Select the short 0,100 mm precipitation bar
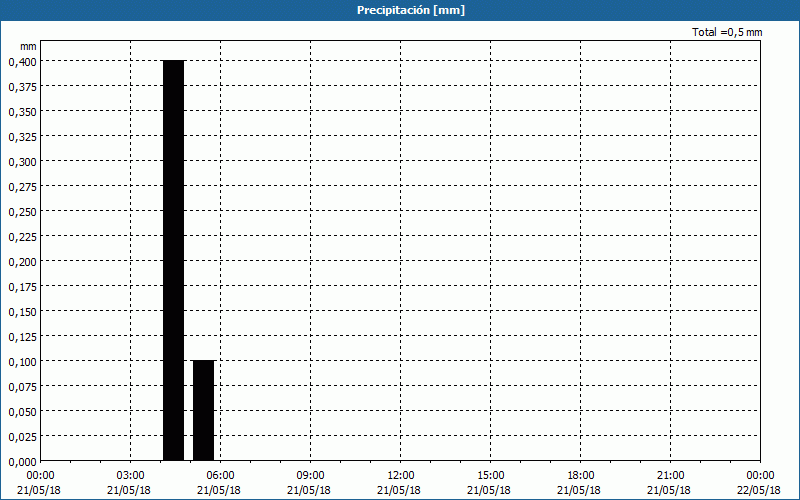 [203, 410]
